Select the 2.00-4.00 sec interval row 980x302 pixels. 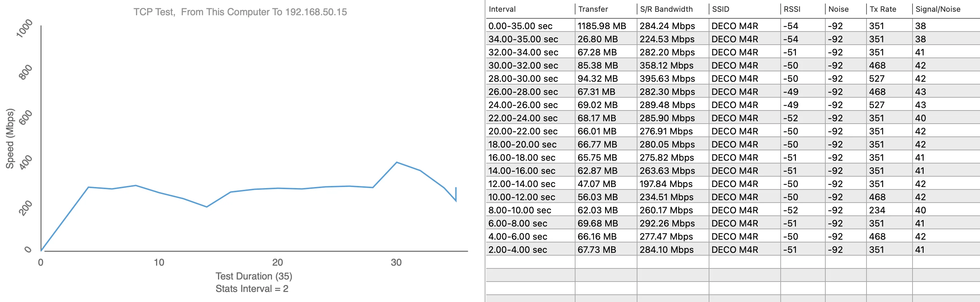point(517,250)
